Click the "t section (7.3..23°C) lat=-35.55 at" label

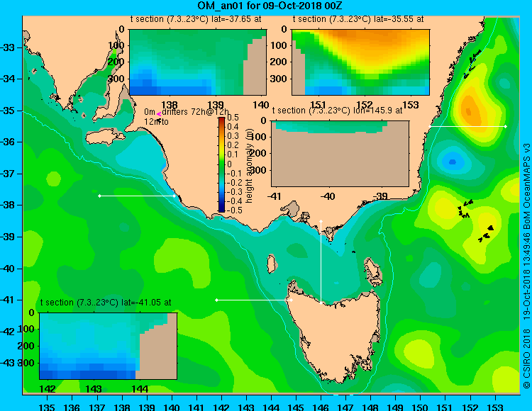(x=358, y=19)
